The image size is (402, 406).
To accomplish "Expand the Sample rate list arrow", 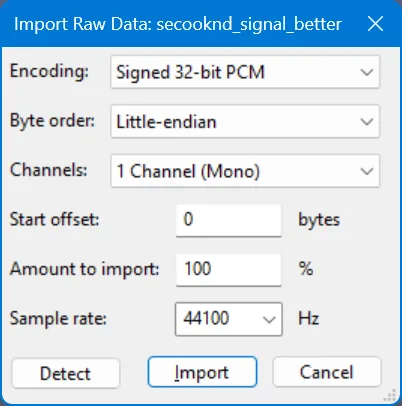I will coord(269,319).
